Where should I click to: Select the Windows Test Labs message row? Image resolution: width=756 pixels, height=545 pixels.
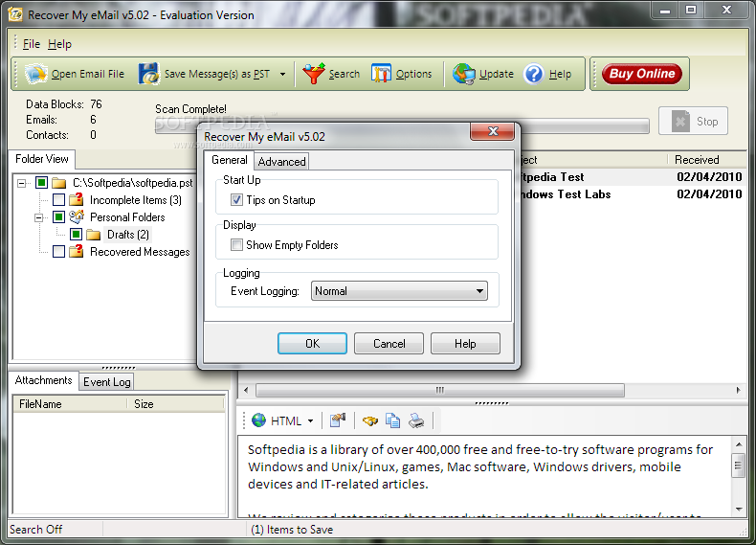pyautogui.click(x=634, y=194)
